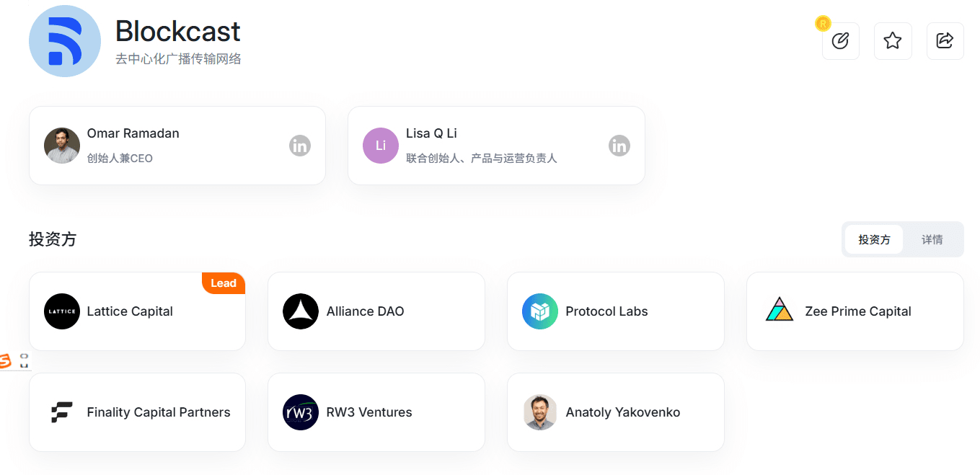Click Anatoly Yakovenko's profile photo
This screenshot has height=475, width=980.
(540, 412)
